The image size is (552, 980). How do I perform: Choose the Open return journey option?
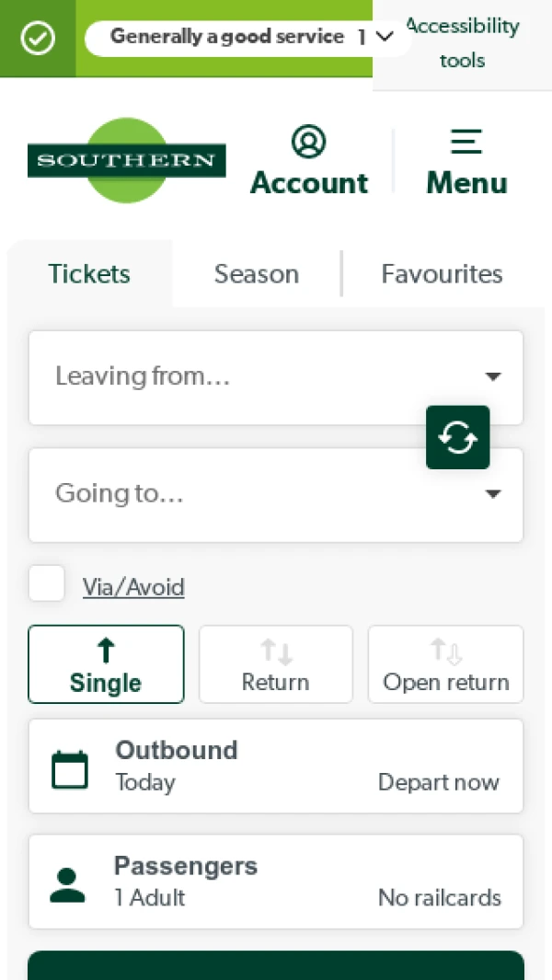coord(446,665)
